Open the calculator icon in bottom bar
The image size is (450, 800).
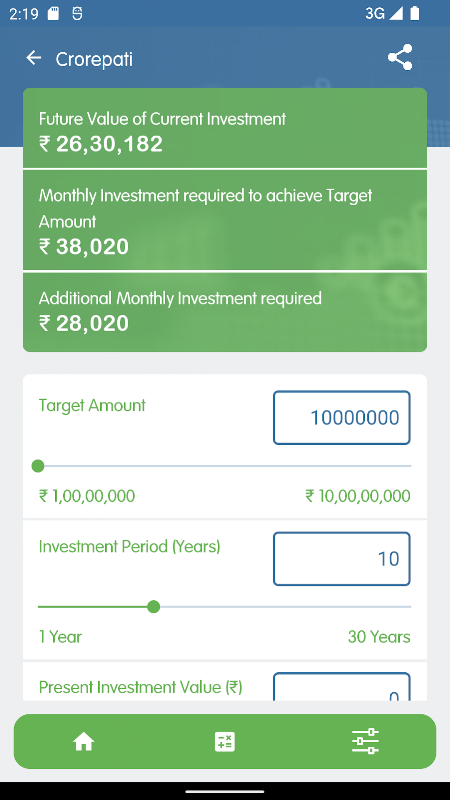click(x=224, y=741)
